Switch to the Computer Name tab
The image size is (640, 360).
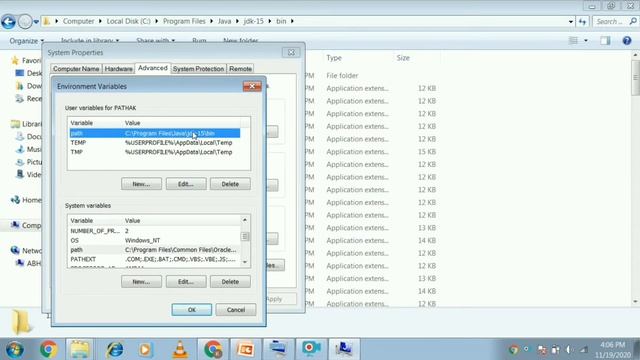click(76, 69)
